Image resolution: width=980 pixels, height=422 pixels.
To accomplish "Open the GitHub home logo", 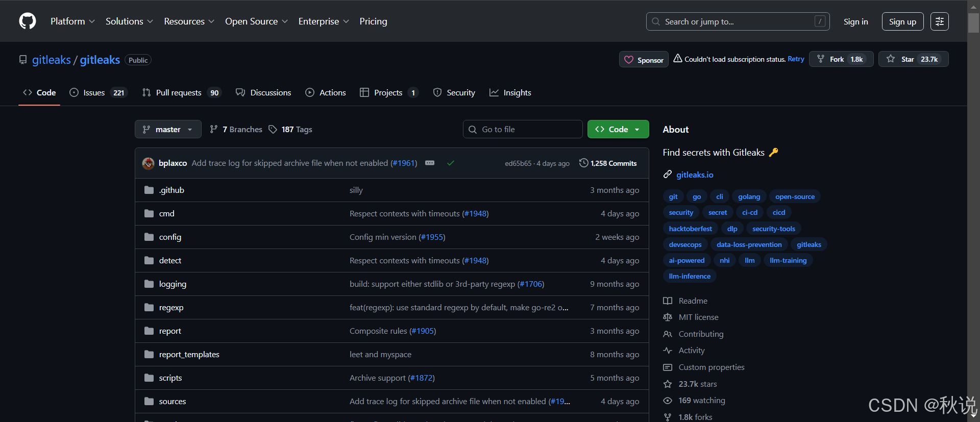I will pos(28,21).
